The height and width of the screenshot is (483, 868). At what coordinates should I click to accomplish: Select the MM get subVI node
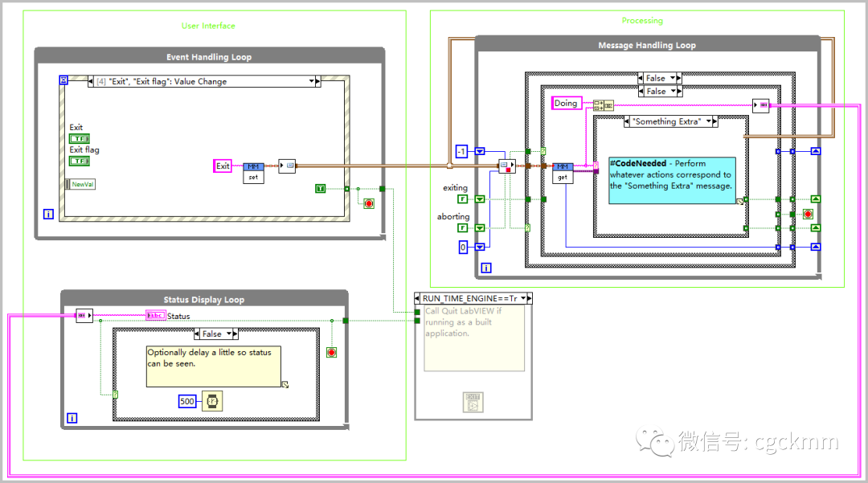pos(563,173)
